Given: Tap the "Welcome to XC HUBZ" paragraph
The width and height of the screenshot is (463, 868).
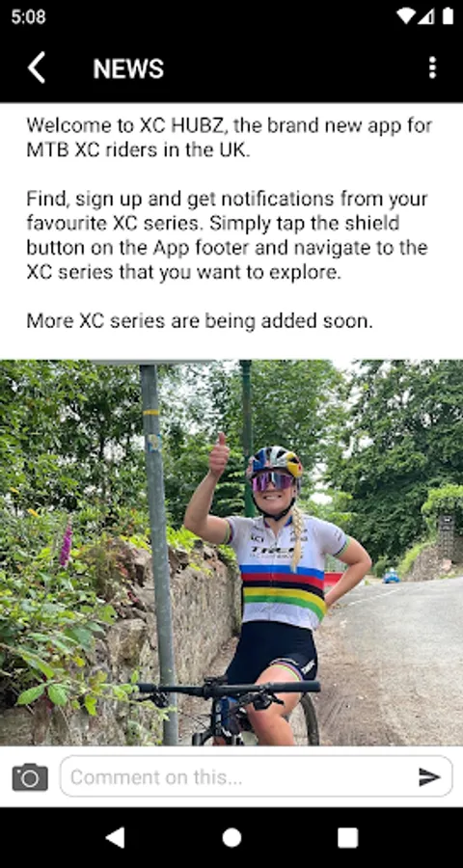Looking at the screenshot, I should click(x=230, y=137).
